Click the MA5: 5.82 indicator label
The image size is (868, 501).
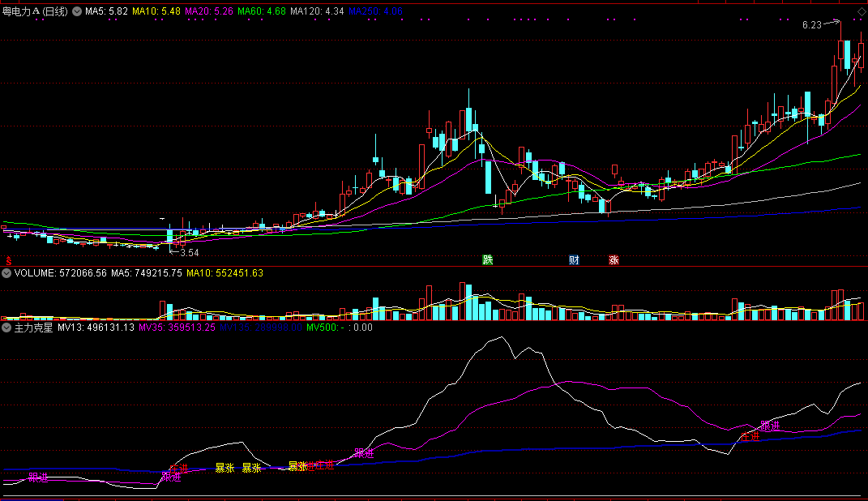pos(106,11)
